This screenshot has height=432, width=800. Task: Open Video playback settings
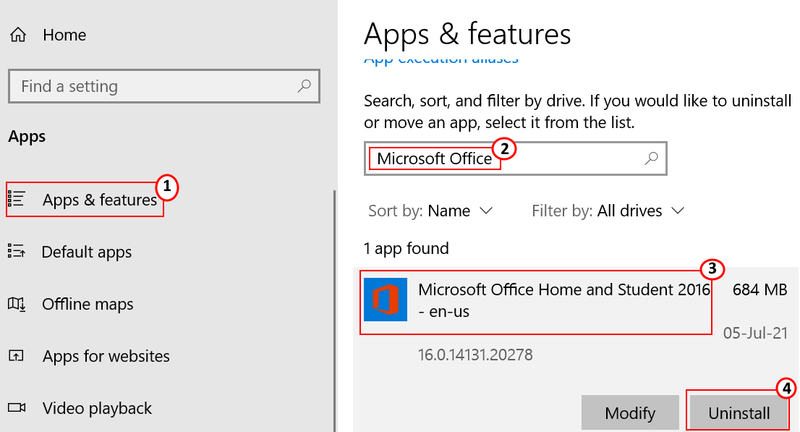pyautogui.click(x=97, y=408)
